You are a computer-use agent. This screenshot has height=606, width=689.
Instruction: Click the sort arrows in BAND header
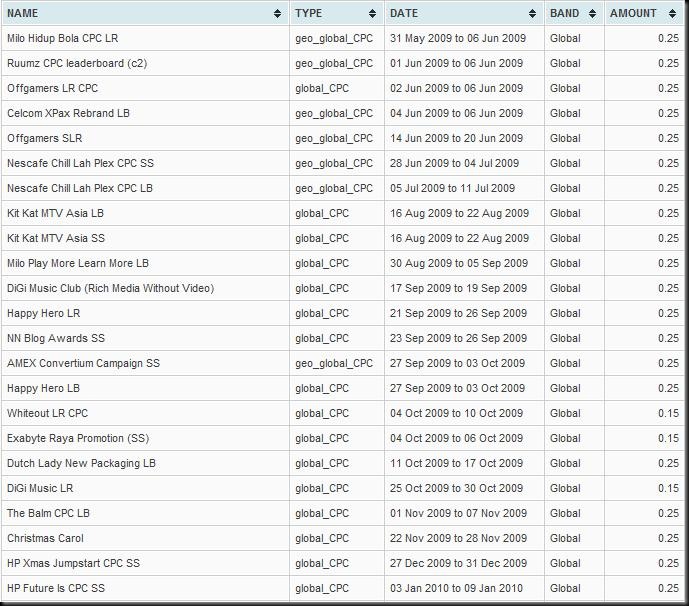coord(592,14)
